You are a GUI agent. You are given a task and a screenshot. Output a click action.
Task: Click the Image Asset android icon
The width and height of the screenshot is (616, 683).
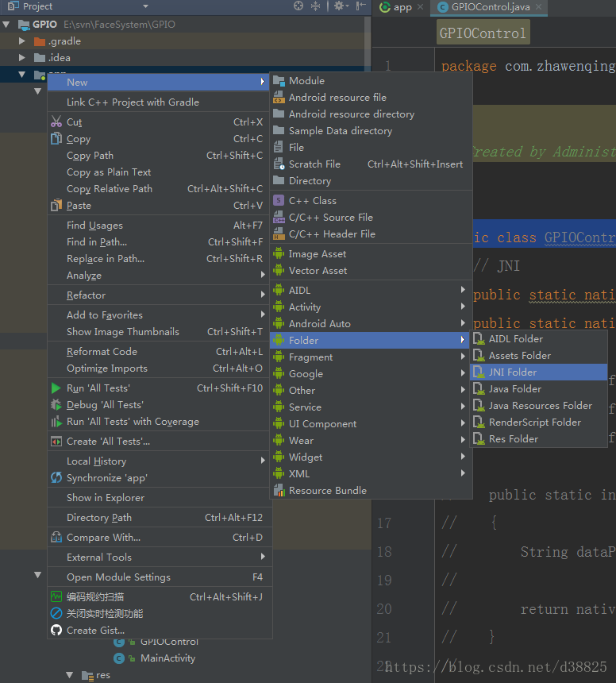279,253
